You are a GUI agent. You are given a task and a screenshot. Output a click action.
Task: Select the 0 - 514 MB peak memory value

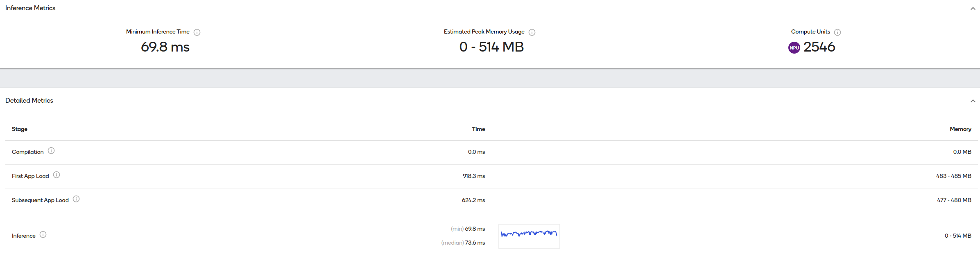(x=491, y=47)
